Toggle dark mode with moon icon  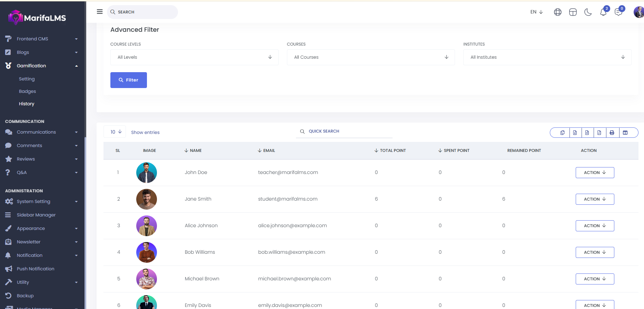[x=588, y=12]
